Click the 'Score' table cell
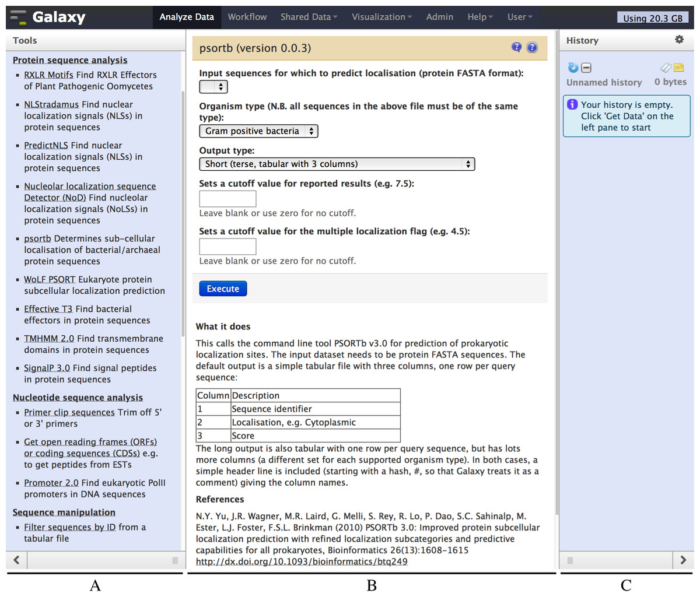This screenshot has width=700, height=597. (x=316, y=436)
